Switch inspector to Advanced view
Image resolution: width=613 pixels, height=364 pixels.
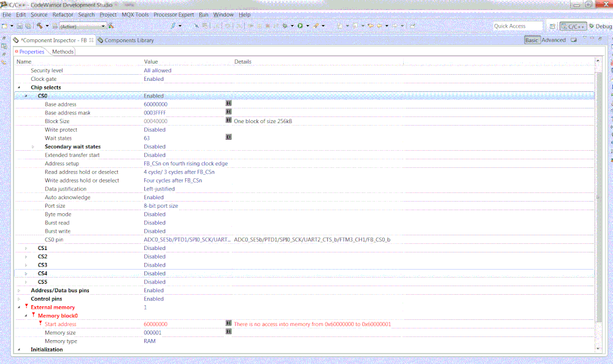click(x=553, y=40)
